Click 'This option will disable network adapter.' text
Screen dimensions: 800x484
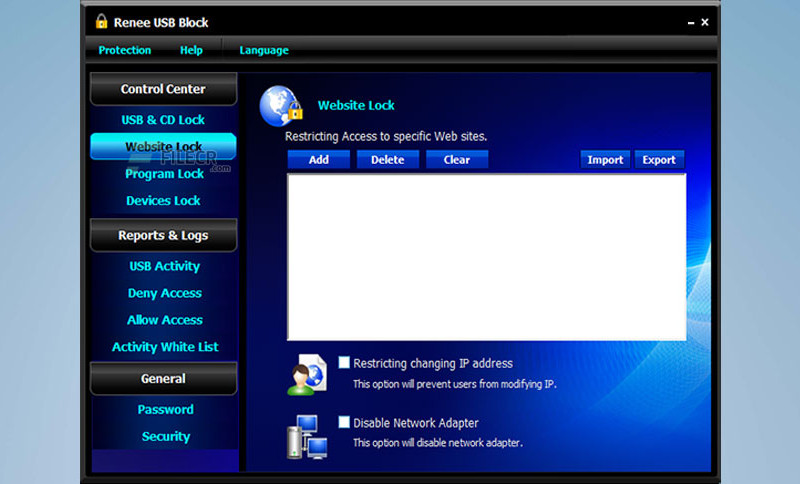(x=438, y=443)
